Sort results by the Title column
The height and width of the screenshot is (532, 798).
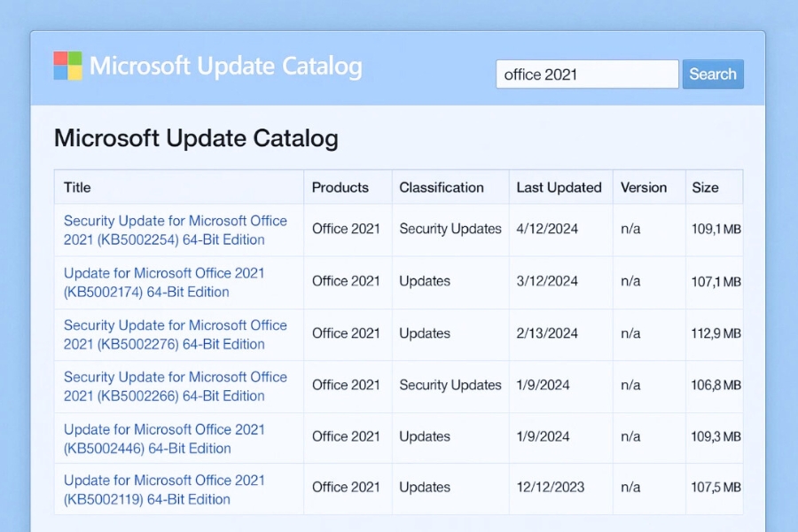tap(76, 188)
